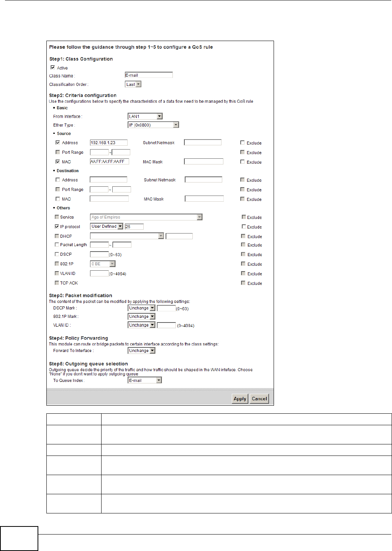
Task: Open the Ether Type dropdown
Action: click(x=153, y=125)
